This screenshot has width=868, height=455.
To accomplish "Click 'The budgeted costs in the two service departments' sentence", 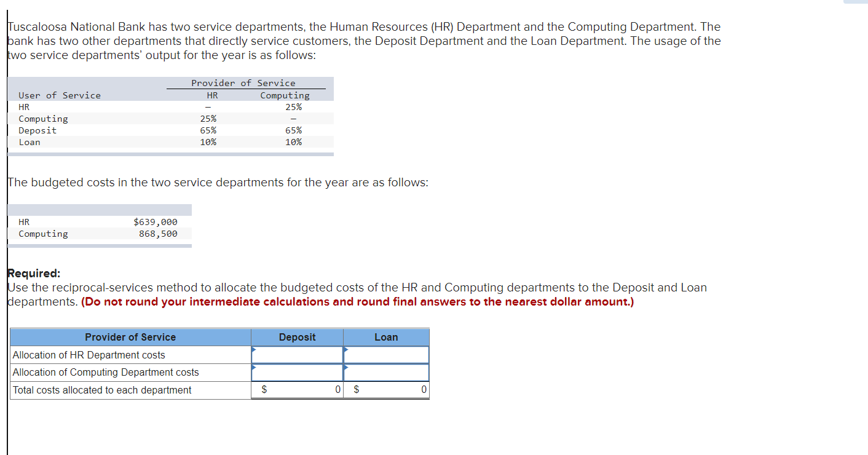I will (x=218, y=183).
